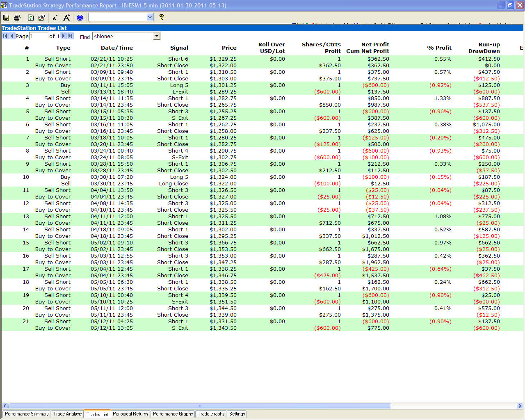The image size is (525, 420).
Task: Open the Performance Graphs tab
Action: (173, 414)
